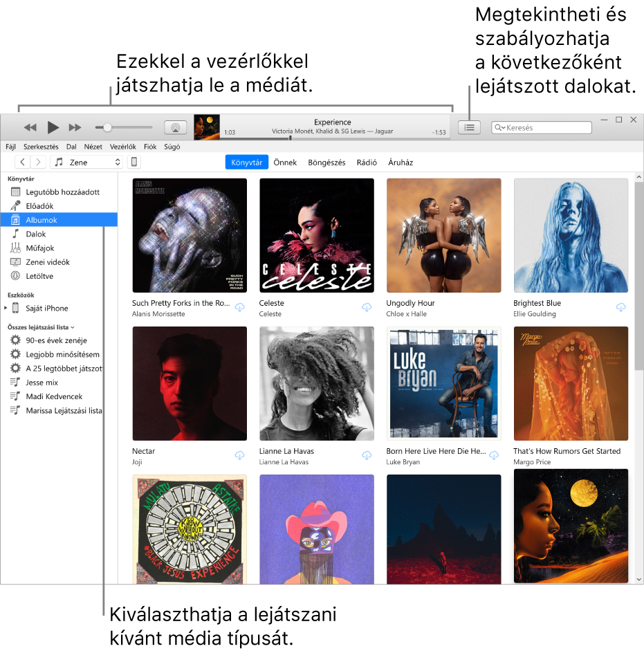Switch to the Könyvtár tab

pyautogui.click(x=247, y=163)
